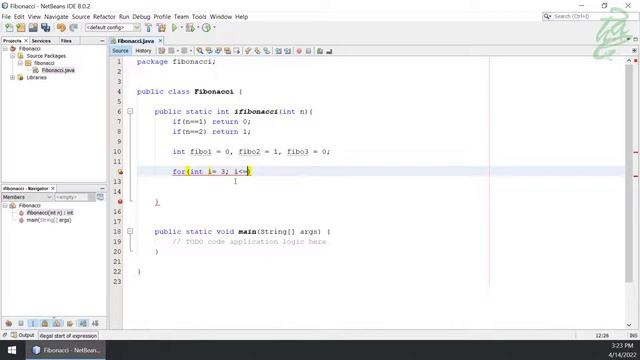Open the Members view dropdown
This screenshot has height=360, width=640.
pyautogui.click(x=27, y=197)
